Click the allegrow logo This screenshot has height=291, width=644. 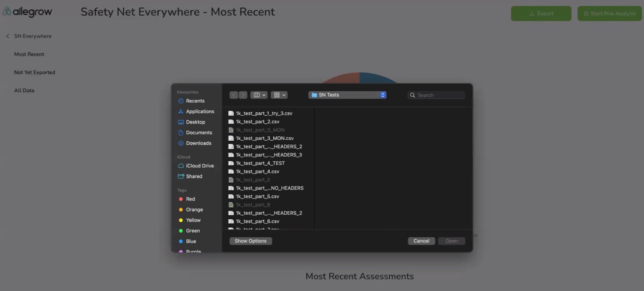(27, 12)
